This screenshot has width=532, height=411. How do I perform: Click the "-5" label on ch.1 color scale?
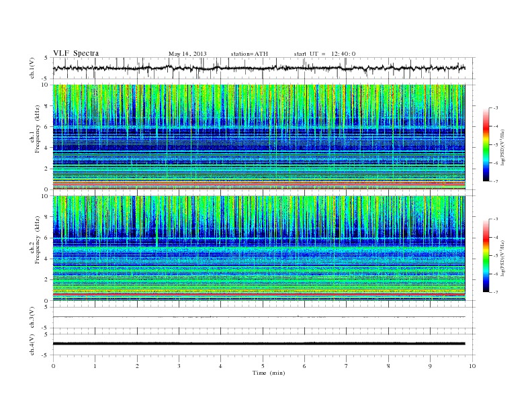point(496,145)
